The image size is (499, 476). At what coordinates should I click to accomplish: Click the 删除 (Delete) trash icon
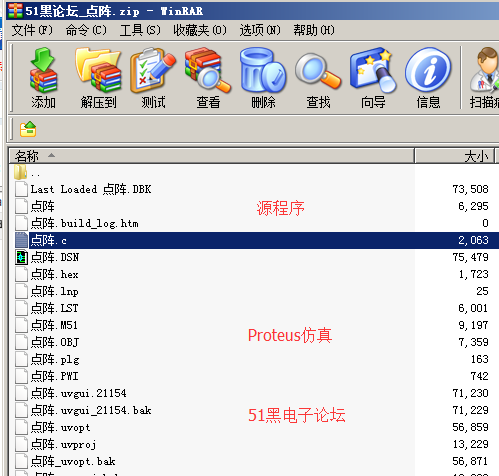pos(263,78)
